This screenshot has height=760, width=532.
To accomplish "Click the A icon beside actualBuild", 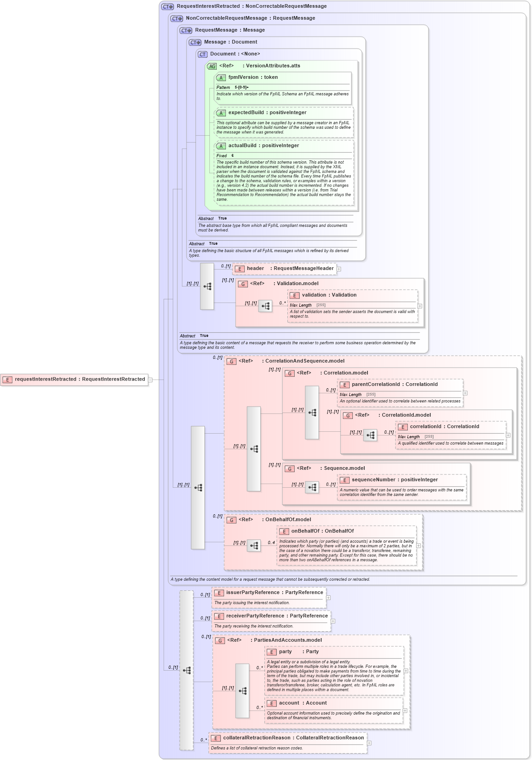I will coord(221,146).
